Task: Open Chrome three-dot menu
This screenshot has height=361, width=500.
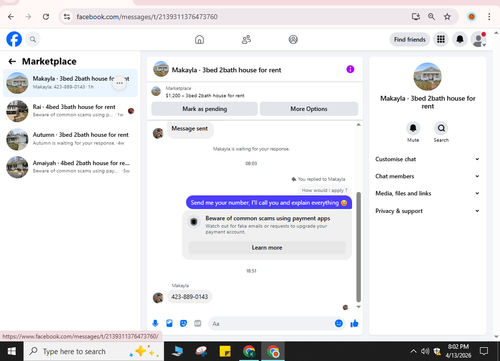Action: click(489, 17)
